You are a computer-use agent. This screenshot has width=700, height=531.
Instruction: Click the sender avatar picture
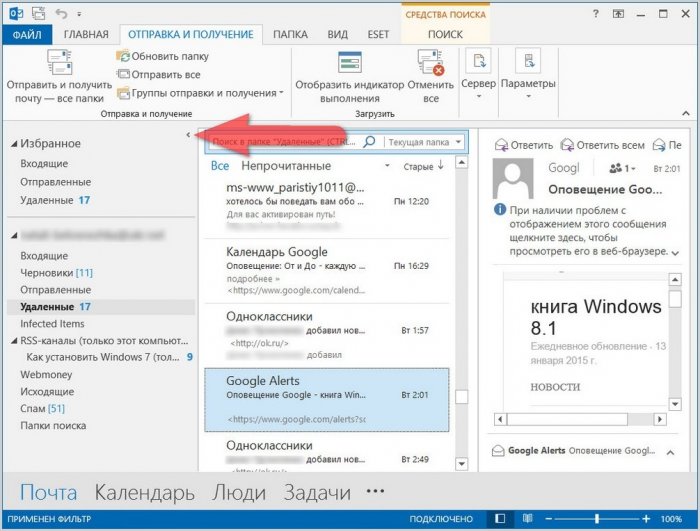tap(512, 178)
